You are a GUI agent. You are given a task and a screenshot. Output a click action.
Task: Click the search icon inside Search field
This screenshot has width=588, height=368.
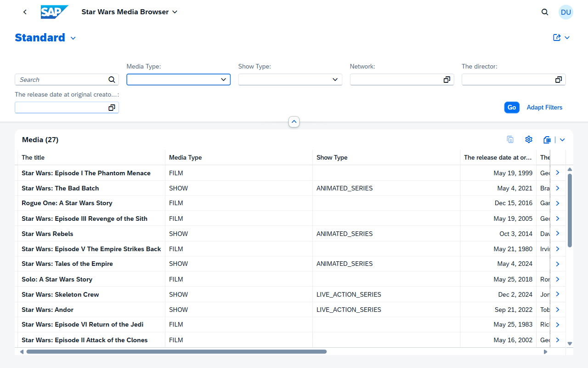click(112, 80)
